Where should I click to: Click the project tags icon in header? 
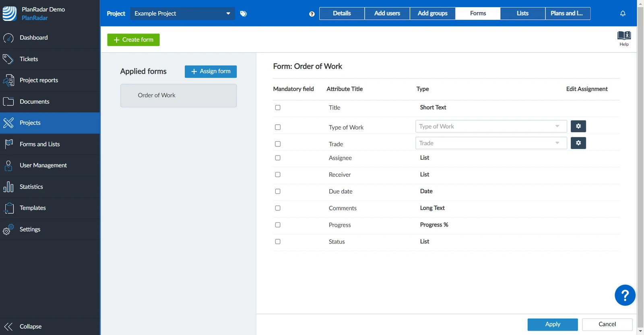tap(244, 14)
